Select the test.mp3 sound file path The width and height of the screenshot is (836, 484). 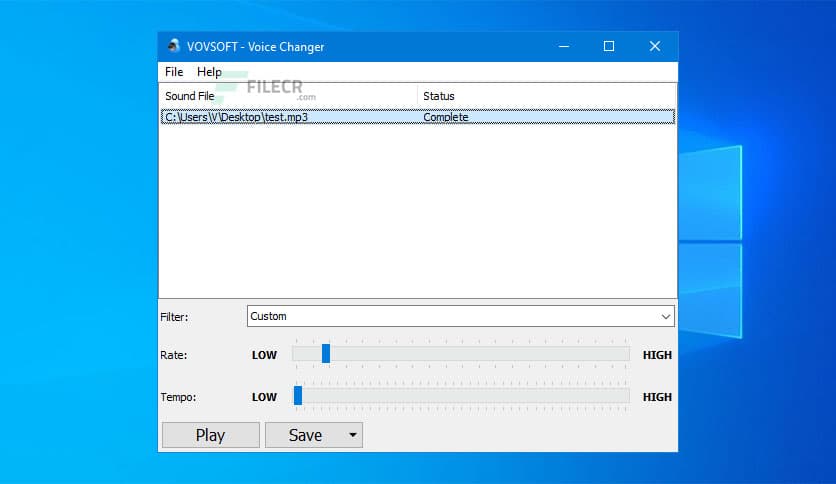(x=236, y=117)
